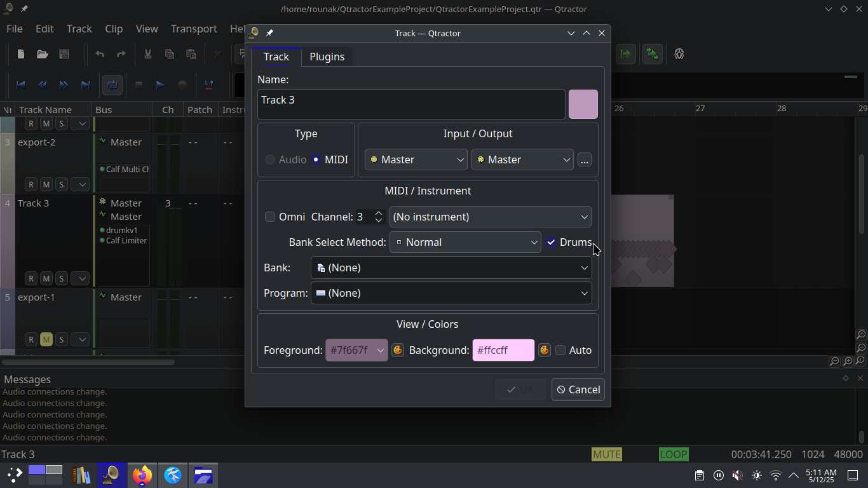The width and height of the screenshot is (868, 488).
Task: Unmute the export-1 track M button
Action: click(x=46, y=339)
